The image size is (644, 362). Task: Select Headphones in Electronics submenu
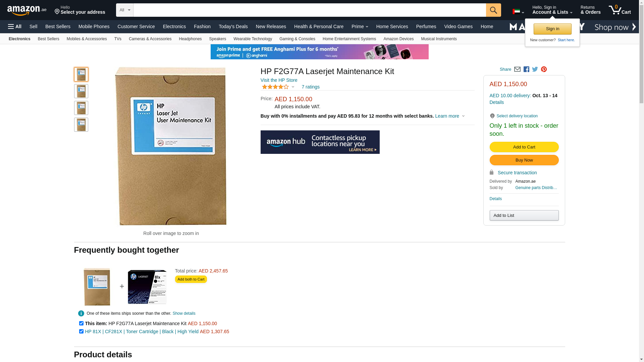(190, 39)
